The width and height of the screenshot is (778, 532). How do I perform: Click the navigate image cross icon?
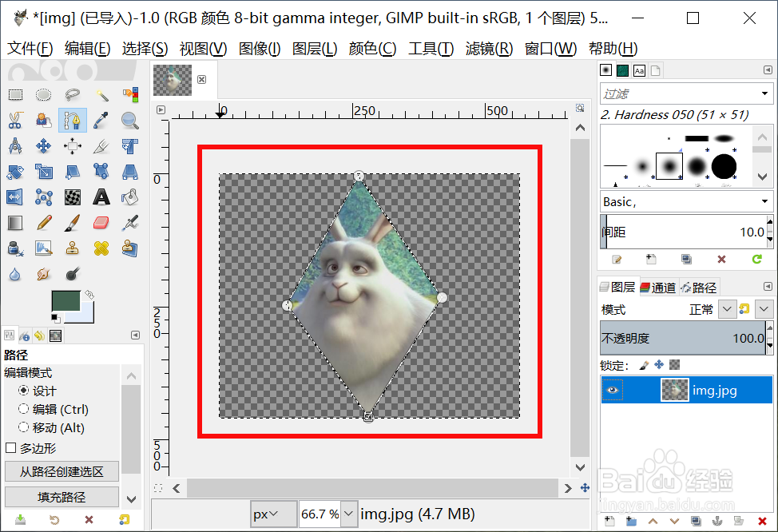pos(585,488)
